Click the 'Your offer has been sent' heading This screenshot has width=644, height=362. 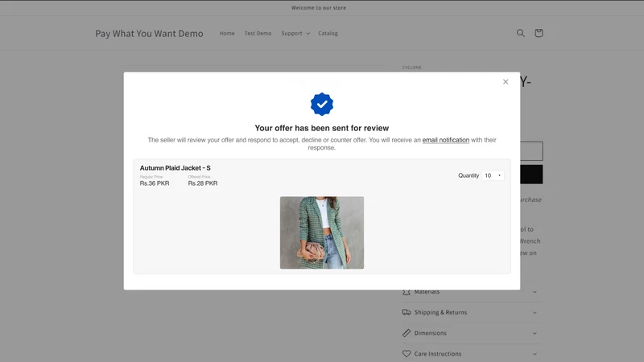coord(321,128)
